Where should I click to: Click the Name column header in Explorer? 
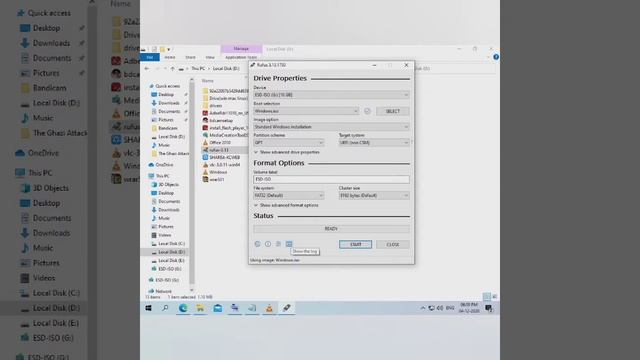pyautogui.click(x=208, y=81)
